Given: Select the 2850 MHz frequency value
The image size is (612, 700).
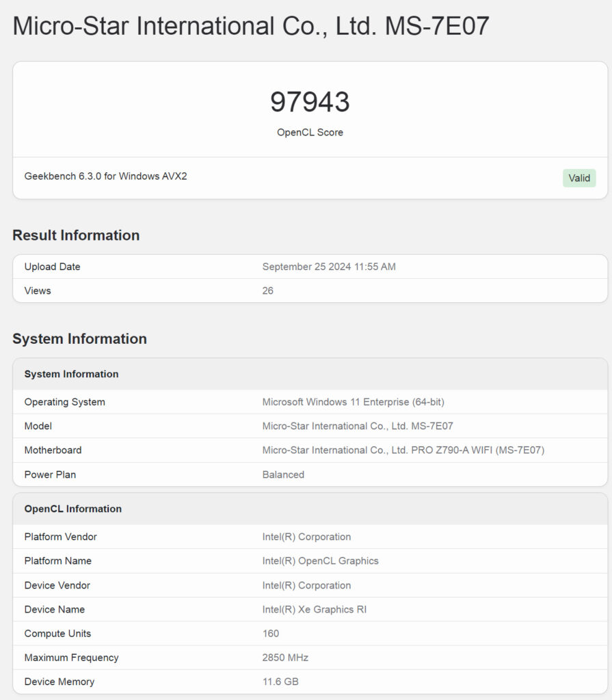Looking at the screenshot, I should 285,658.
